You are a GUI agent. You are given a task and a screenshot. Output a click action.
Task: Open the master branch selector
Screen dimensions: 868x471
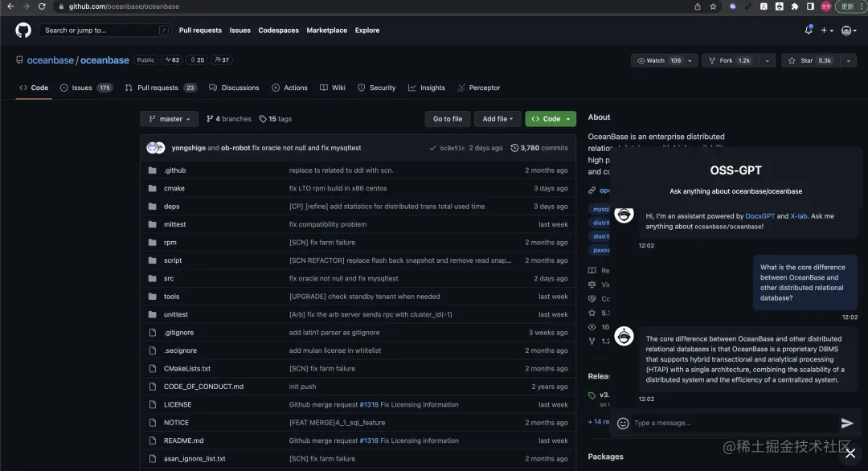pos(169,119)
